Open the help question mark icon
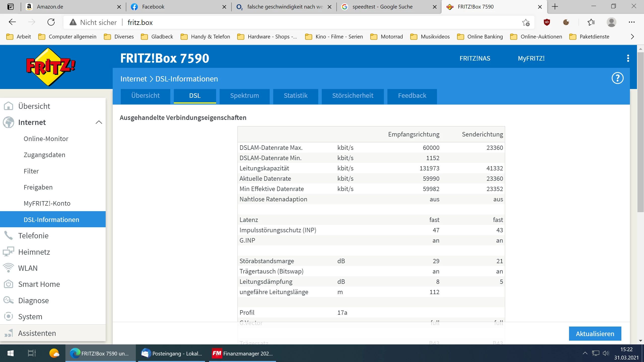This screenshot has width=644, height=362. (x=617, y=78)
